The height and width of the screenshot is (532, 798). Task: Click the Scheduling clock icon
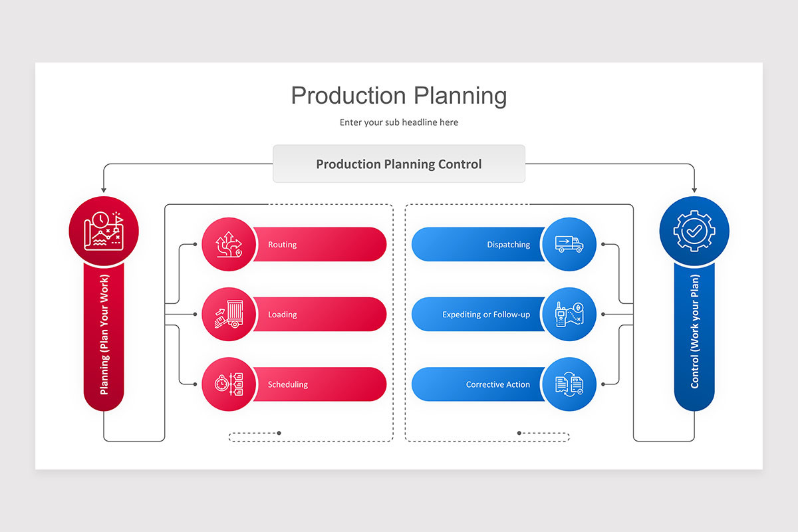(227, 384)
